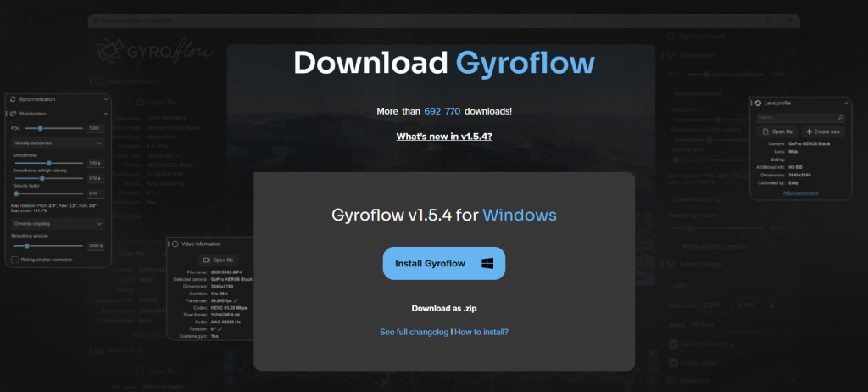The width and height of the screenshot is (868, 392).
Task: Open the x265 codec dropdown in background window
Action: coord(731,285)
